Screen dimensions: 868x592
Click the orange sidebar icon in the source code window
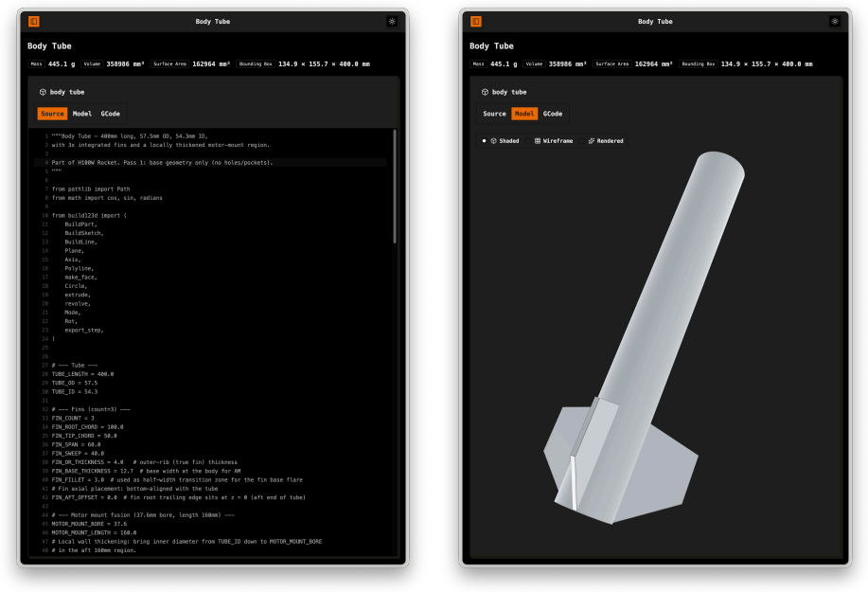click(x=34, y=22)
